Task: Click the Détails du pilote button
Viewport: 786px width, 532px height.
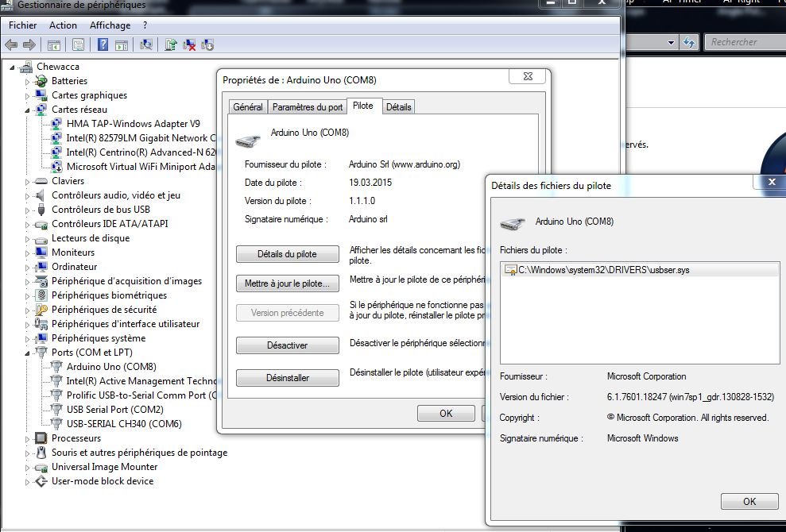Action: point(287,254)
